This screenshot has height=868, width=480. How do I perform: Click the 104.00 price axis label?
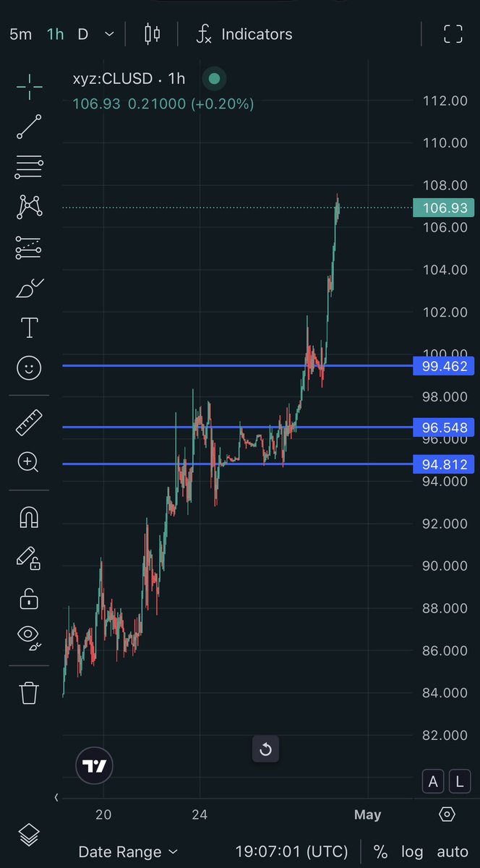(x=444, y=270)
